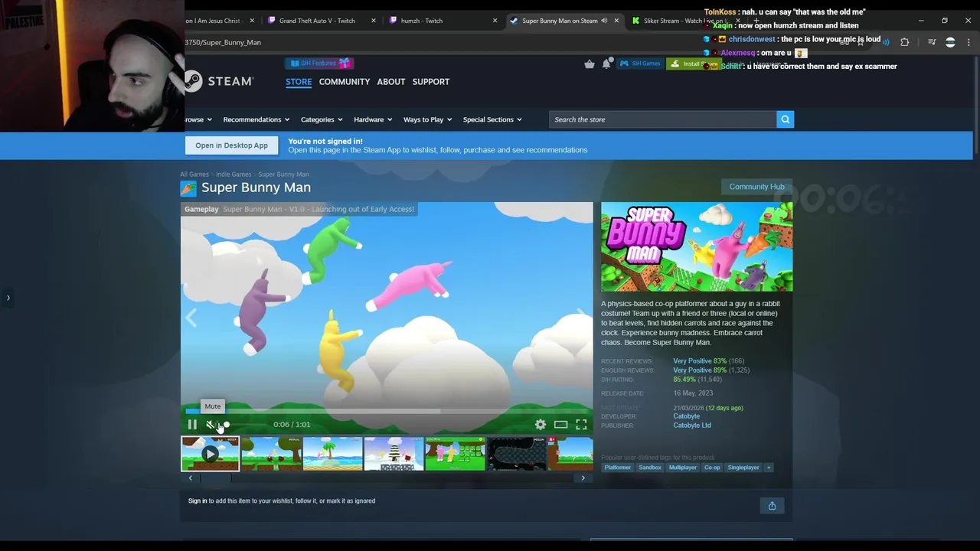Click the Sign in link
980x551 pixels.
pyautogui.click(x=198, y=501)
